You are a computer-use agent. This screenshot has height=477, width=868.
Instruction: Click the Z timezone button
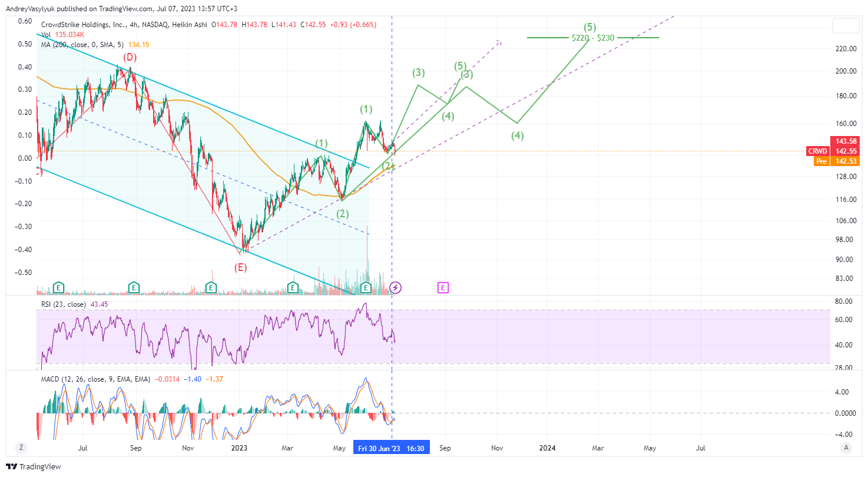(x=21, y=448)
